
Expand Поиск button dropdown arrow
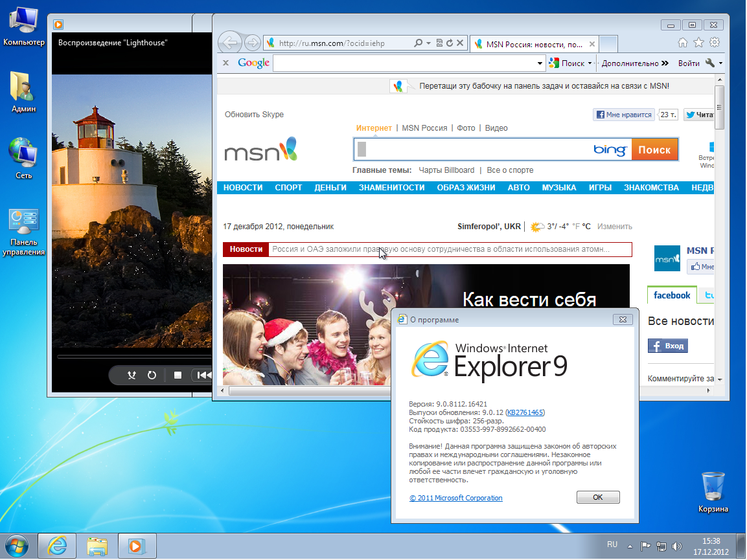click(590, 63)
